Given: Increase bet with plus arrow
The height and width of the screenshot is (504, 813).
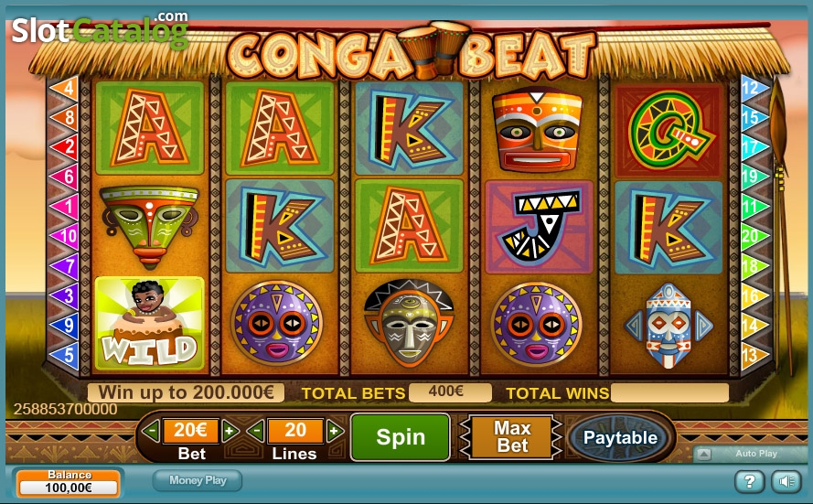Looking at the screenshot, I should click(x=230, y=431).
